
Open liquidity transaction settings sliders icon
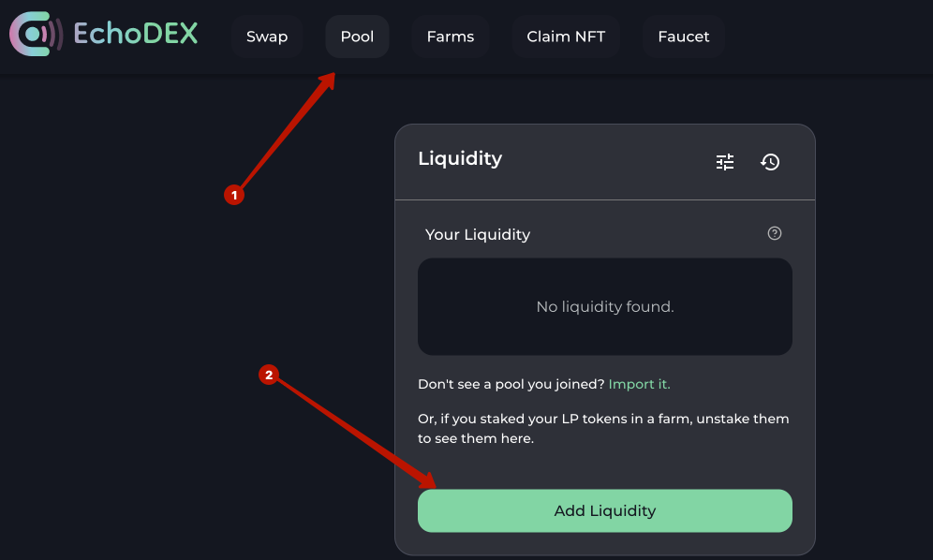(725, 162)
